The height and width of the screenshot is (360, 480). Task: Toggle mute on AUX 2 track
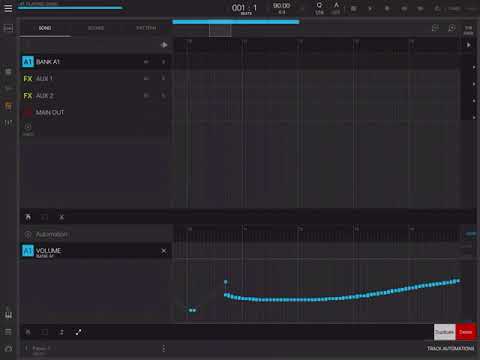[x=146, y=96]
